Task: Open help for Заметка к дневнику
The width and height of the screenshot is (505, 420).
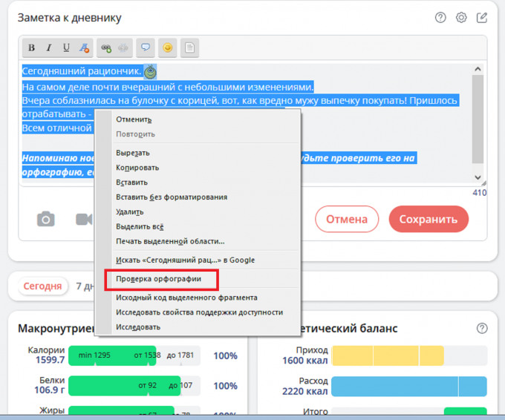Action: point(440,18)
